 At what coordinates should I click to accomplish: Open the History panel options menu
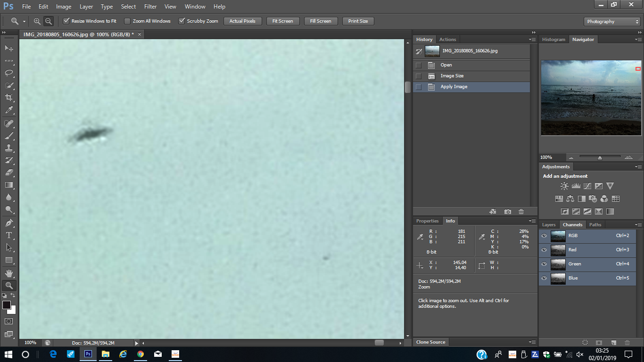tap(532, 40)
